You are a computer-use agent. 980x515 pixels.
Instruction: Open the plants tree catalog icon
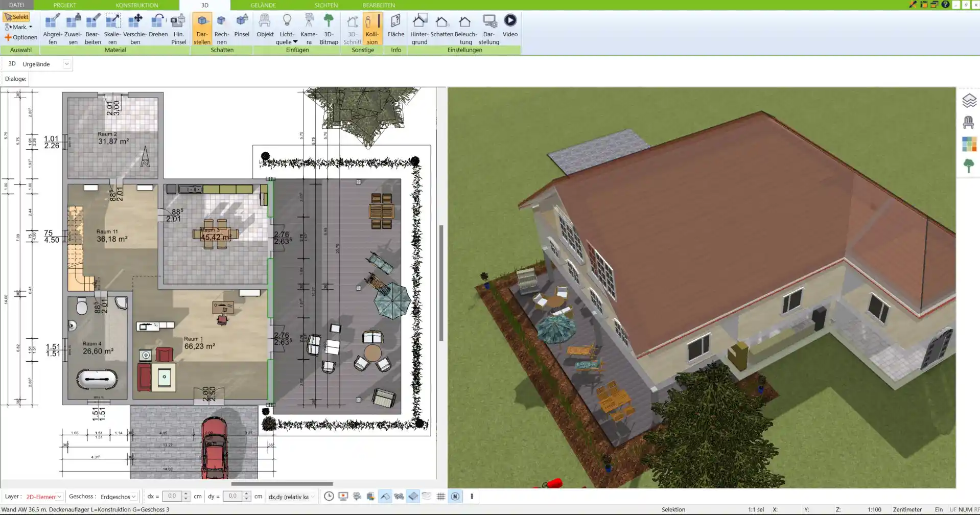[969, 166]
